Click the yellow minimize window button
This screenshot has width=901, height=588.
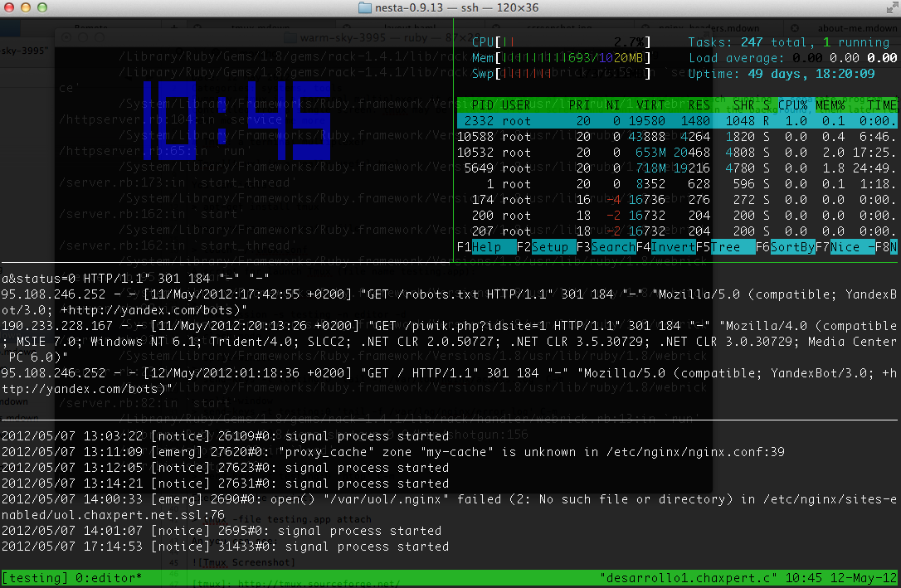tap(25, 7)
